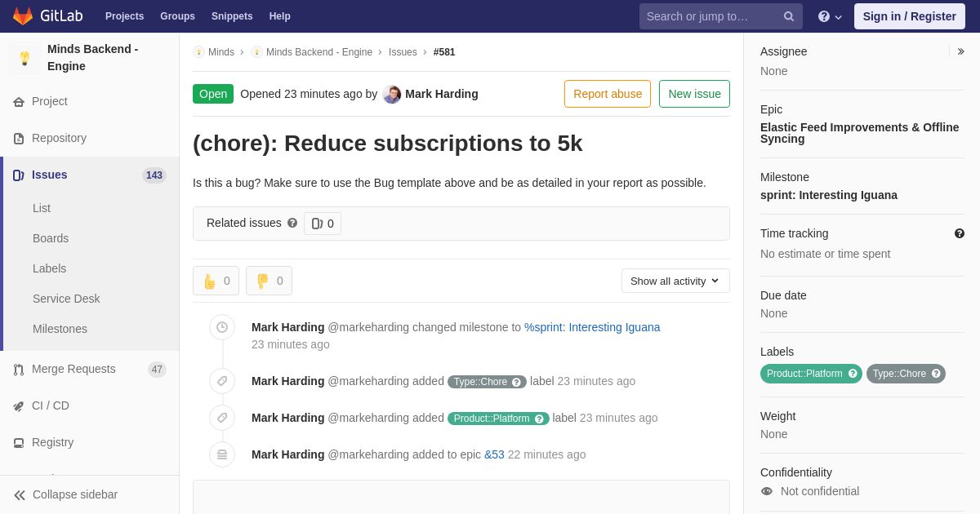Open the Elastic Feed Improvements & Offline Syncing epic
This screenshot has width=980, height=514.
click(860, 133)
